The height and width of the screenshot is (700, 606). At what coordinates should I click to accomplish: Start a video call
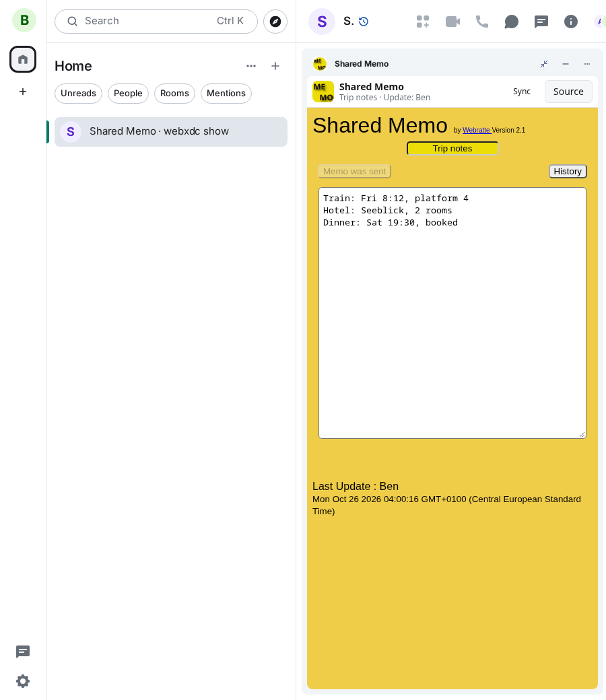pyautogui.click(x=453, y=22)
